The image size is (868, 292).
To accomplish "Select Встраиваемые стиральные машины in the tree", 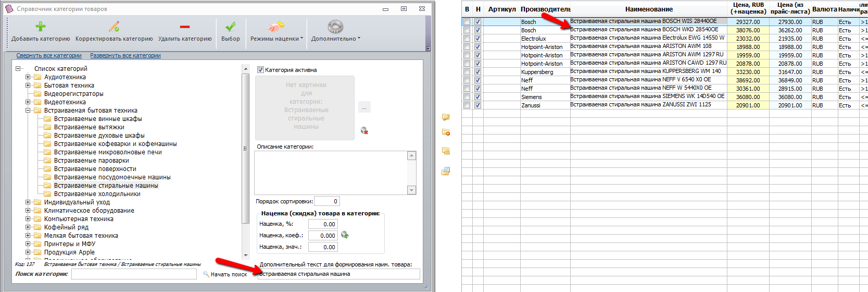I will [106, 186].
